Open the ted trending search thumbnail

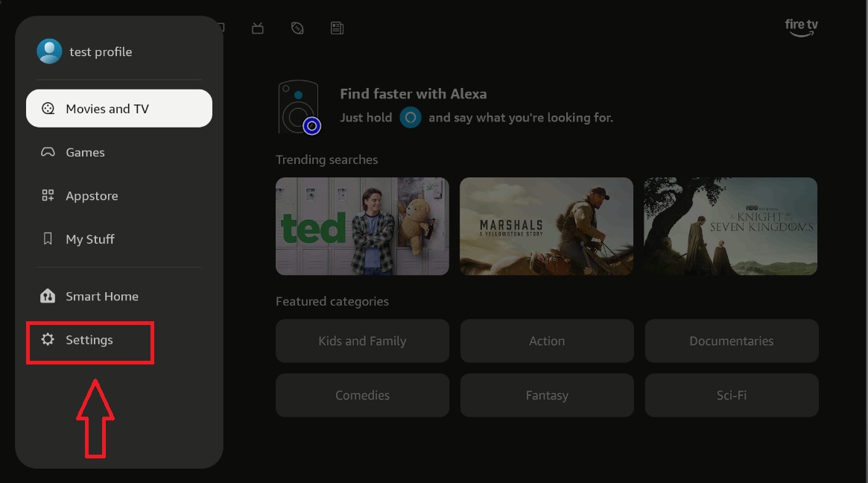[362, 226]
